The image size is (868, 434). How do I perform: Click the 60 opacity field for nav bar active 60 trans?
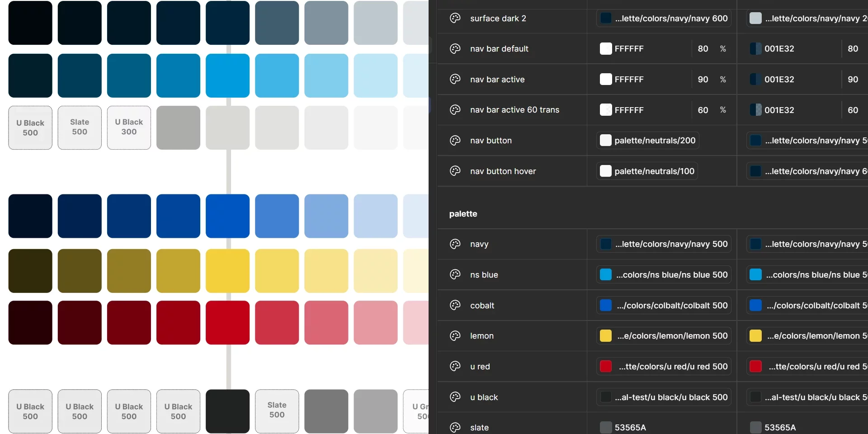point(703,109)
